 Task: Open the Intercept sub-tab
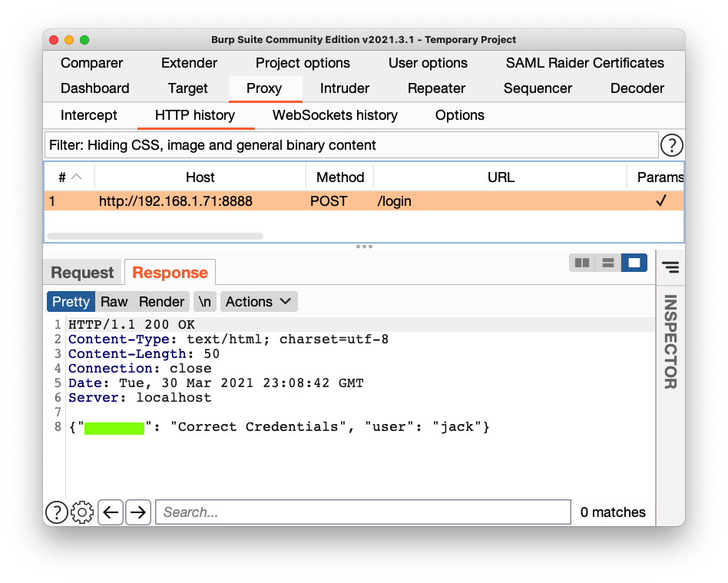click(88, 115)
